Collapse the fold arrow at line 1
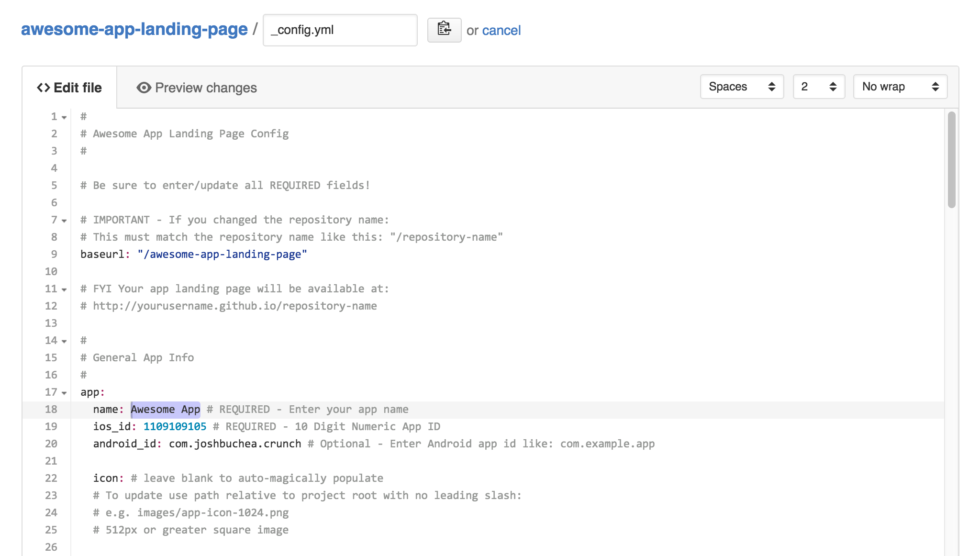 click(64, 118)
